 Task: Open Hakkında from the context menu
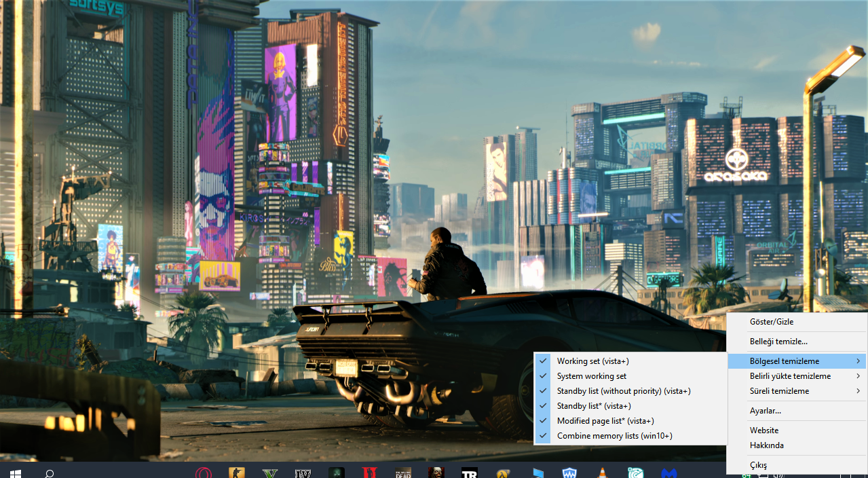coord(797,445)
